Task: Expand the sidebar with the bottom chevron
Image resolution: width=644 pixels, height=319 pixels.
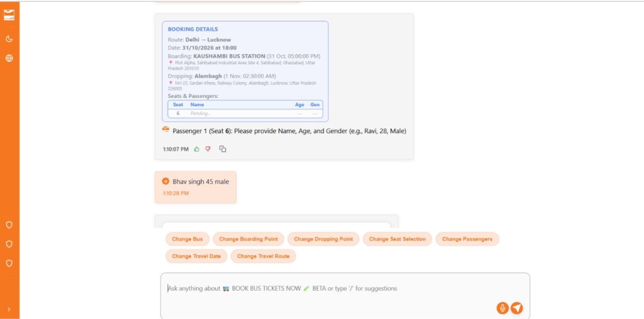Action: [x=9, y=309]
